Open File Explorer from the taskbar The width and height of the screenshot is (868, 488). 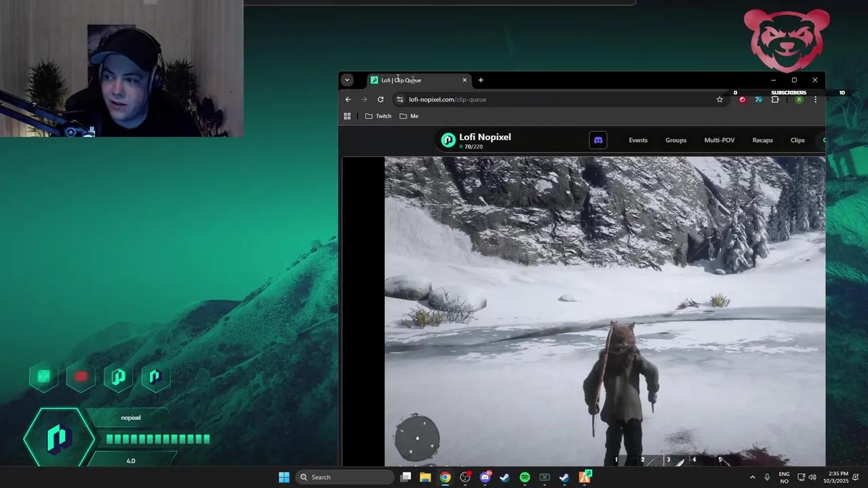point(425,477)
